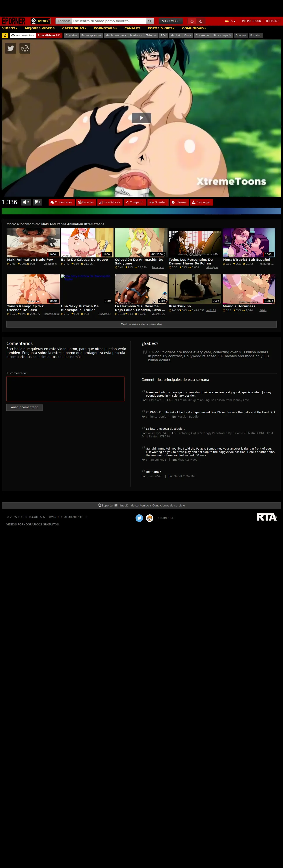Click the RTA logo in footer
This screenshot has height=868, width=283.
(x=266, y=517)
